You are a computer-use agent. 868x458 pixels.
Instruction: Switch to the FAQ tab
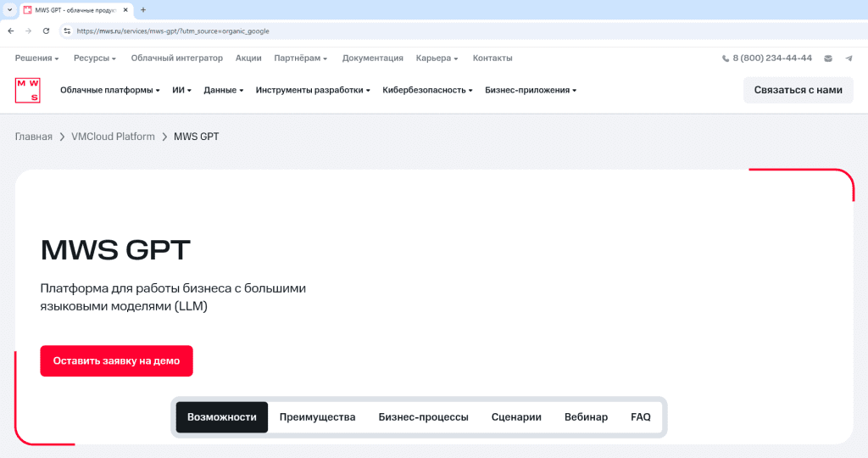tap(641, 417)
